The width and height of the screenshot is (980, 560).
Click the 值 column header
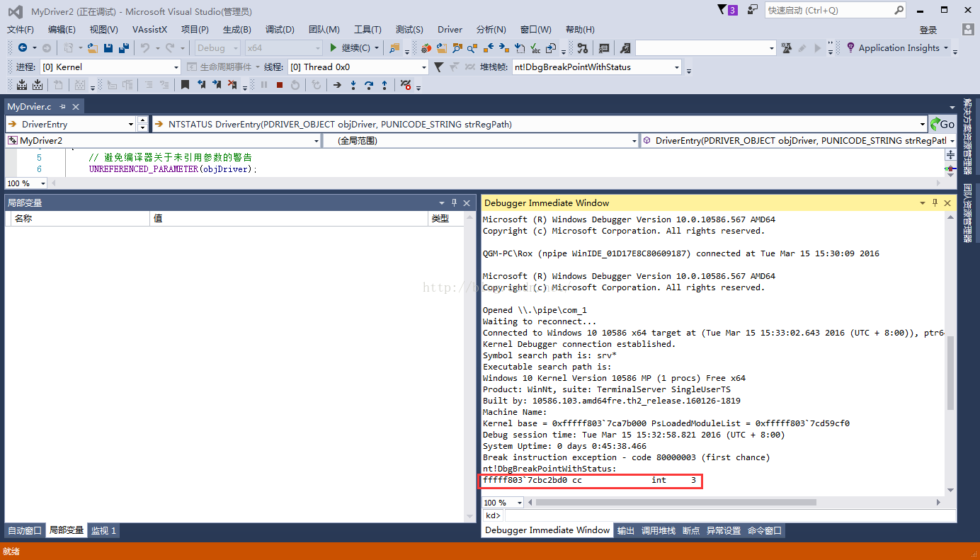tap(289, 219)
